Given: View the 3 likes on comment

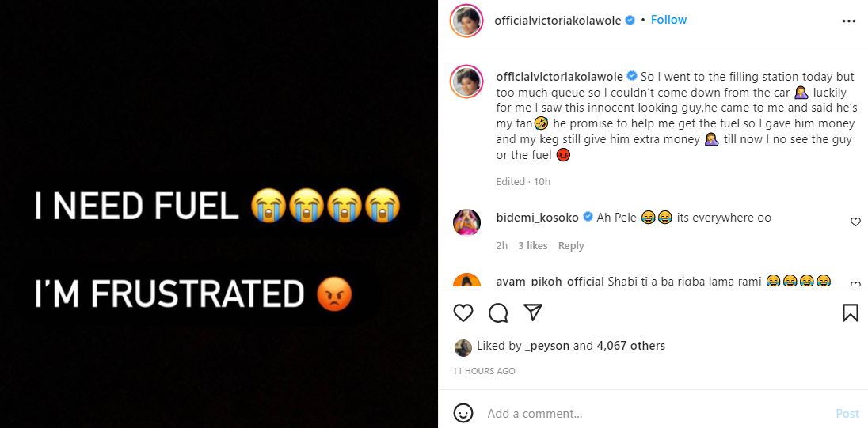Looking at the screenshot, I should pos(532,246).
